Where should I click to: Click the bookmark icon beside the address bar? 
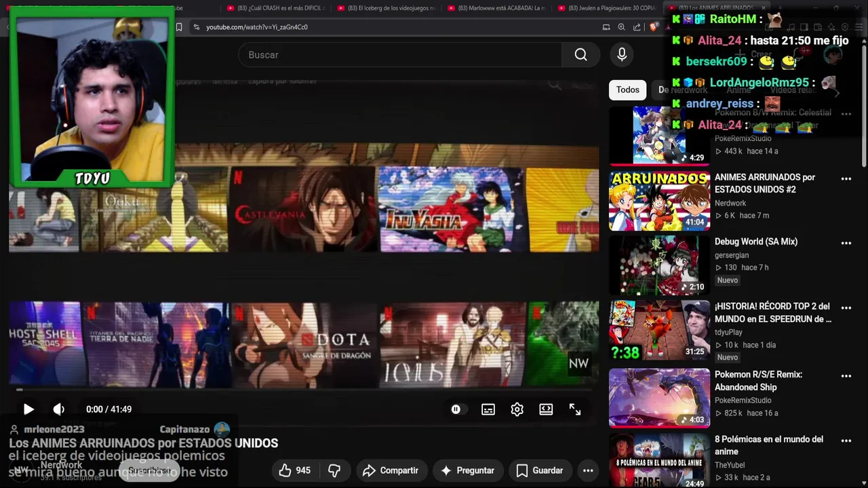tap(179, 27)
